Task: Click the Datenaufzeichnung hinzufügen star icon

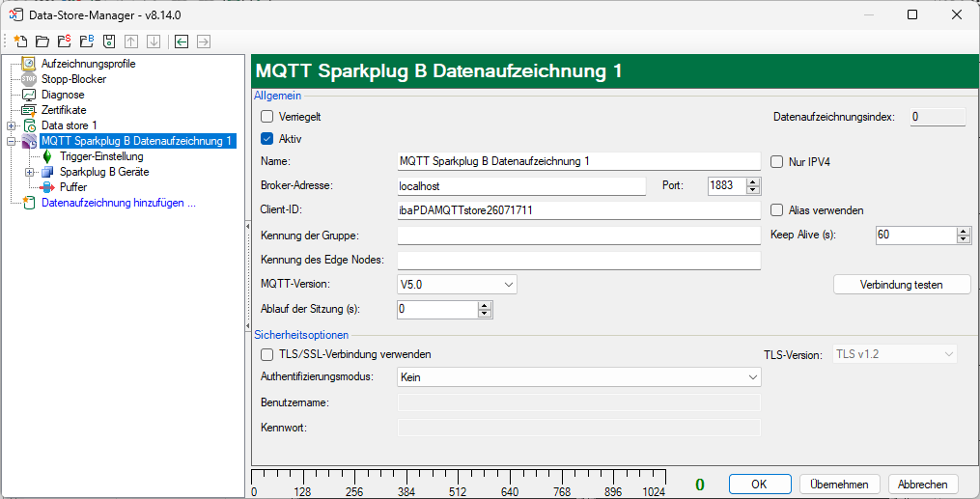Action: point(29,203)
